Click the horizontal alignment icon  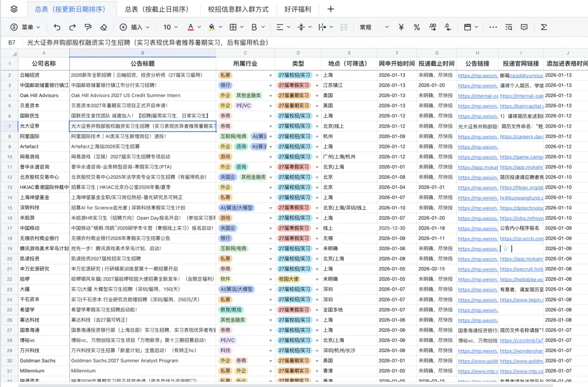(280, 27)
